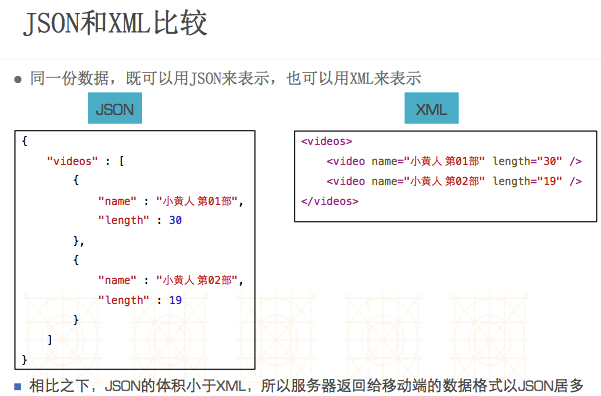Click the title JSON和XML比较
601x396 pixels.
pyautogui.click(x=115, y=23)
